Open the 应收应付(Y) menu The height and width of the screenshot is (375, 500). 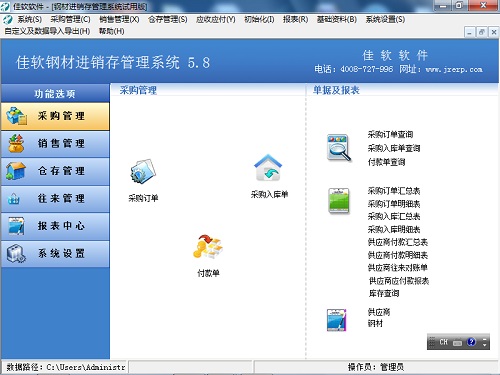(x=216, y=19)
